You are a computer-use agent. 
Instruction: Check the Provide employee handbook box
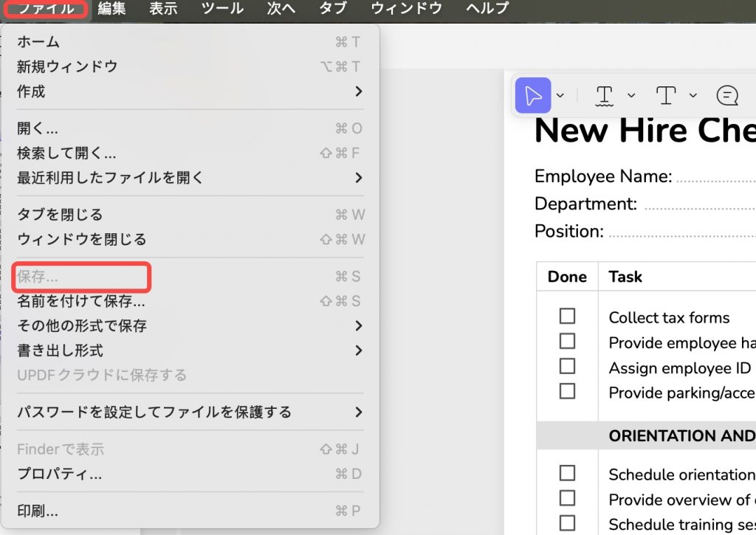tap(567, 341)
